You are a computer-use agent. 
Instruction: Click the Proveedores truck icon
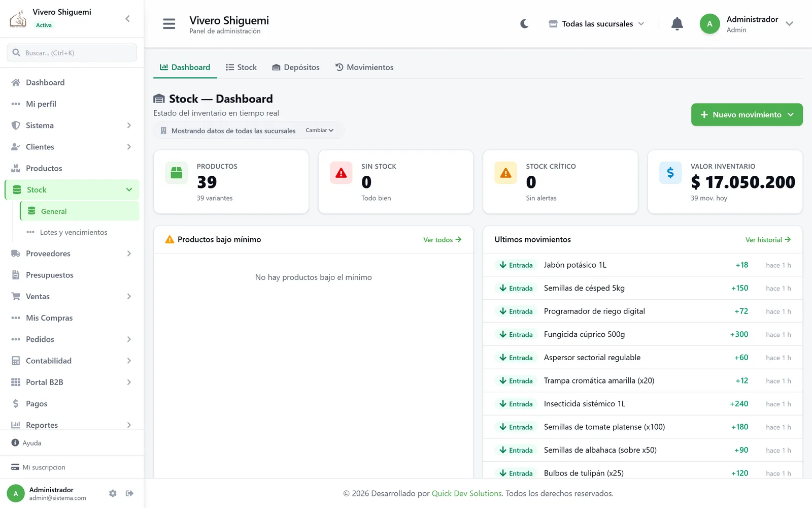(x=16, y=253)
